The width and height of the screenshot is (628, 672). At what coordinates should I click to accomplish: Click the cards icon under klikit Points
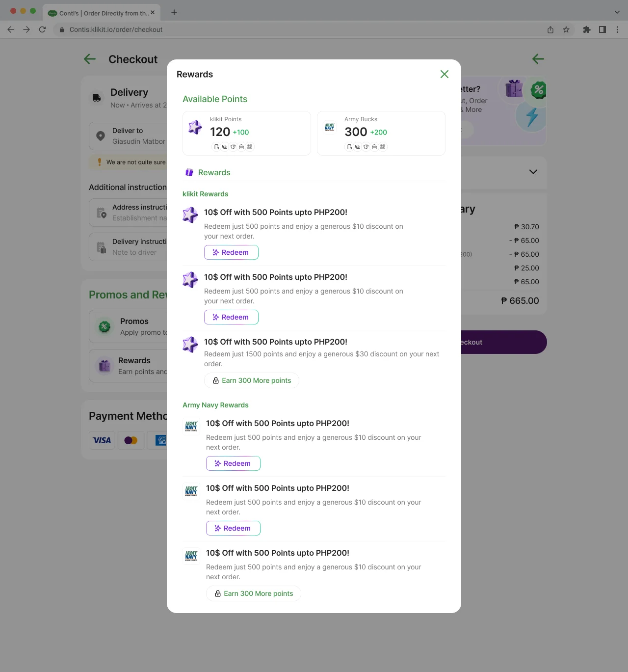pyautogui.click(x=233, y=147)
